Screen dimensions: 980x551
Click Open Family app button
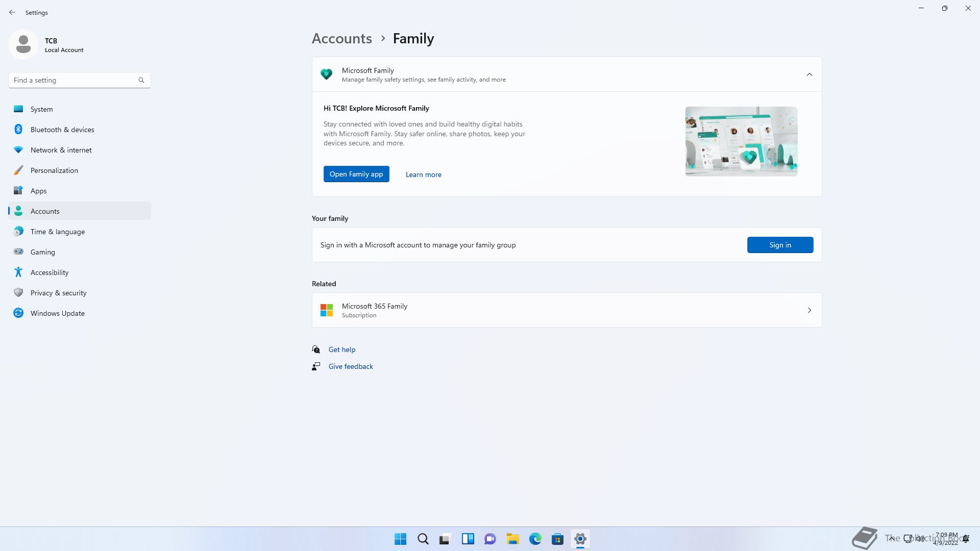pos(356,174)
